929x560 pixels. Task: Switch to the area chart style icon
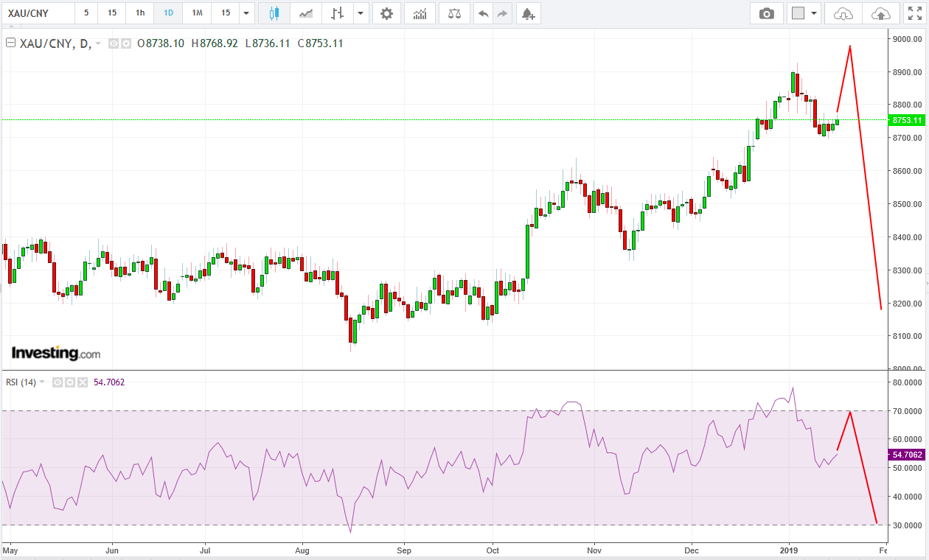[305, 13]
